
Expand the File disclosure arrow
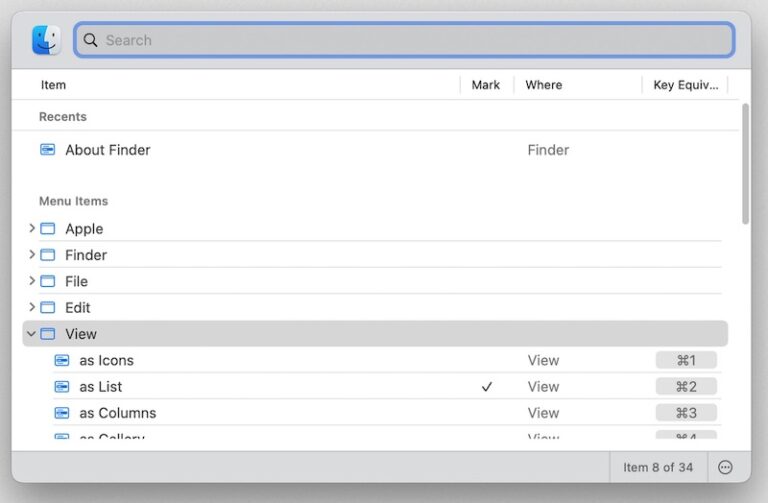click(x=32, y=281)
